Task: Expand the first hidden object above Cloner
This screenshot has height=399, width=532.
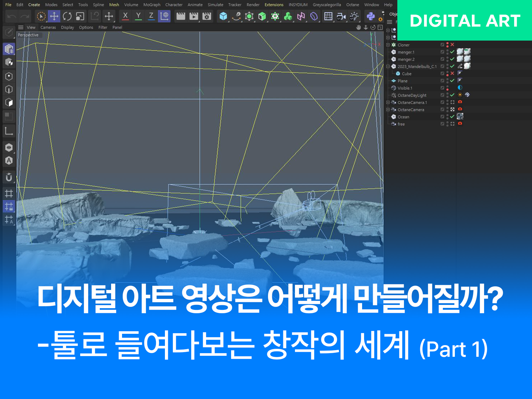Action: (x=388, y=30)
